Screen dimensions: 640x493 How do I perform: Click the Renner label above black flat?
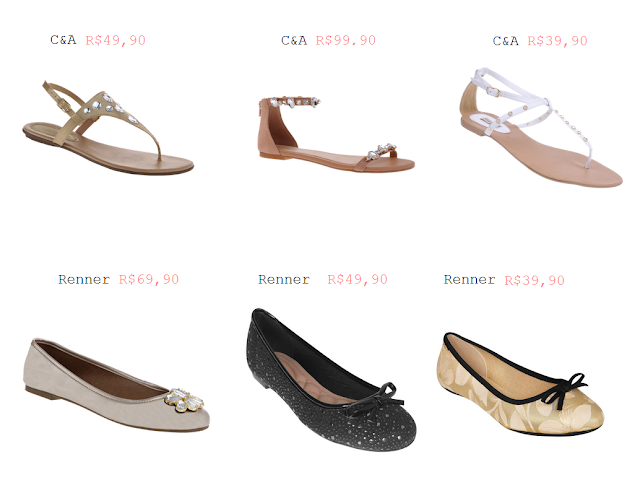click(284, 280)
